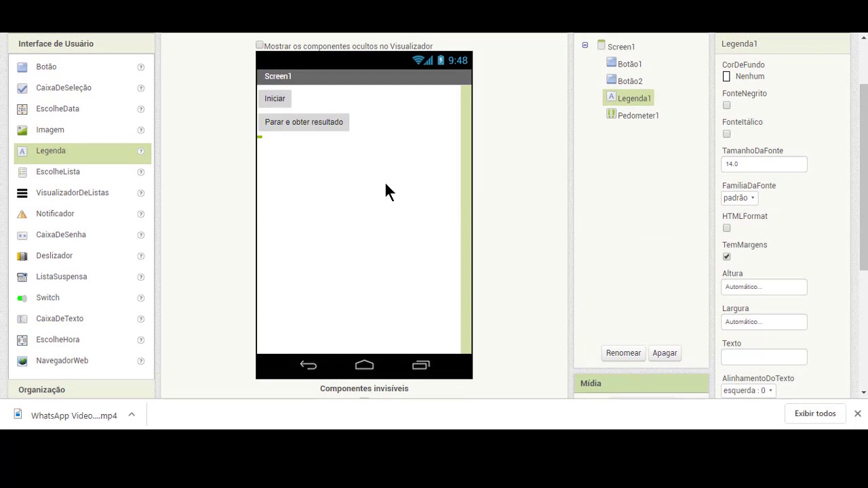
Task: Toggle the FonteNegrito checkbox
Action: (x=727, y=106)
